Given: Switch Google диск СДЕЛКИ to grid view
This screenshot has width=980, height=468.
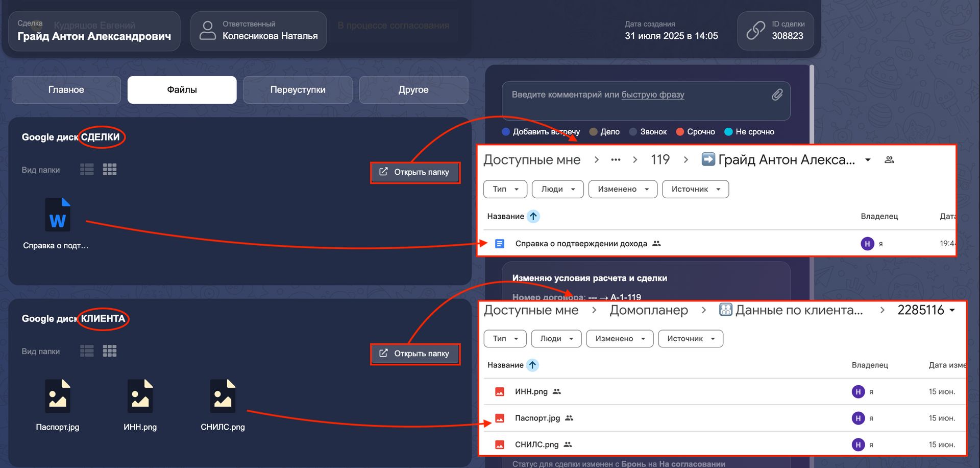Looking at the screenshot, I should coord(110,170).
